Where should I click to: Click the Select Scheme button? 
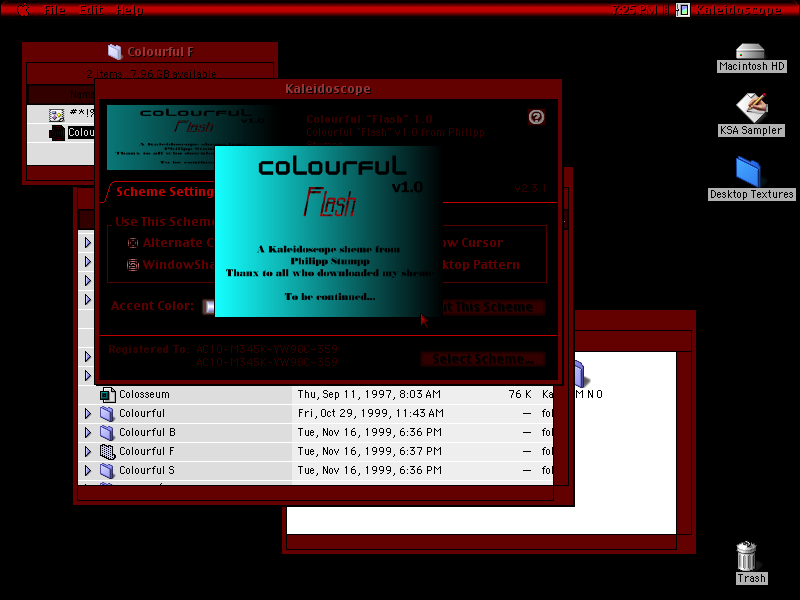click(483, 359)
